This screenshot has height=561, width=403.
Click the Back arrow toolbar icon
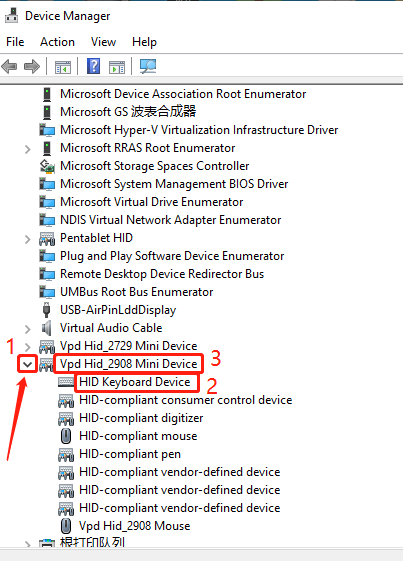point(9,67)
